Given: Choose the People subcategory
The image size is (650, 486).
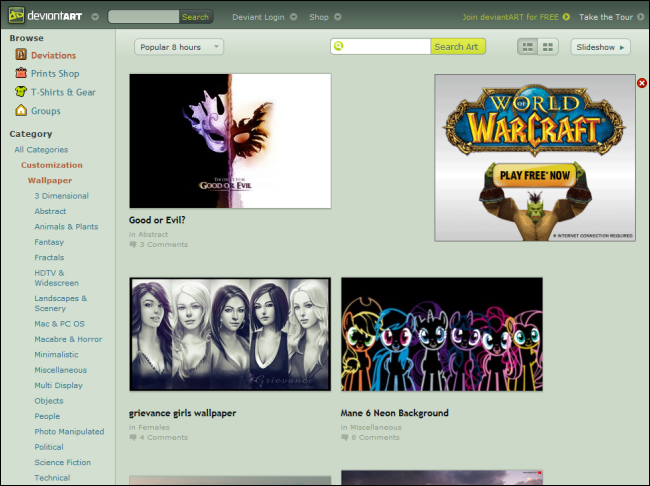Looking at the screenshot, I should coord(47,416).
